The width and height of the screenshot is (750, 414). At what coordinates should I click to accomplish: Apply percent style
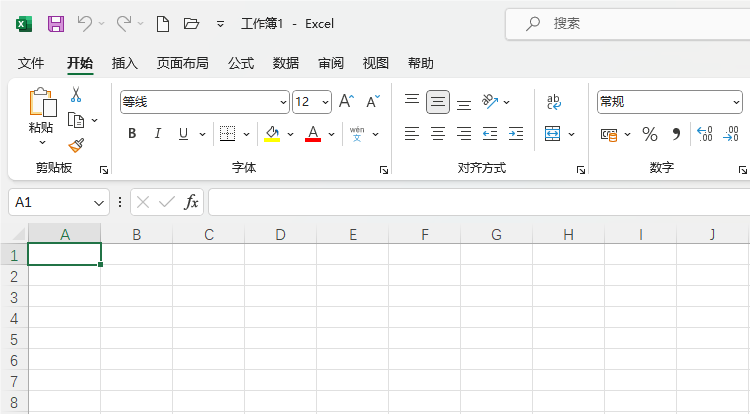click(x=650, y=134)
